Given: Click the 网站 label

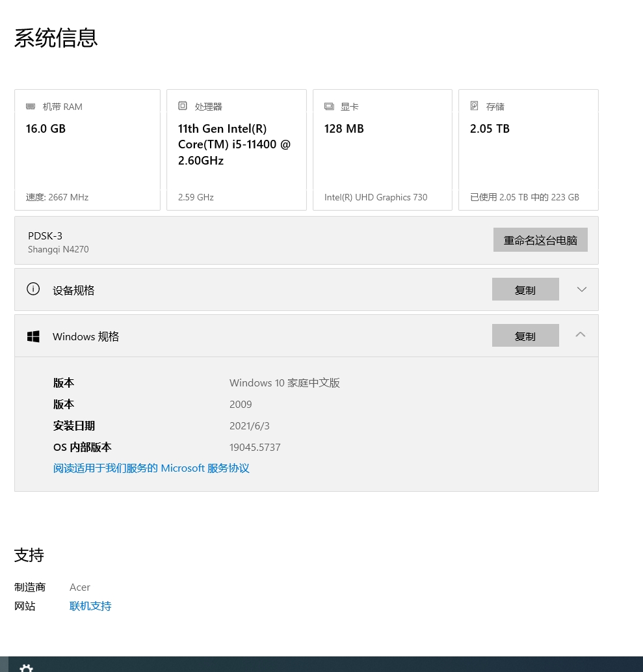Looking at the screenshot, I should tap(25, 606).
